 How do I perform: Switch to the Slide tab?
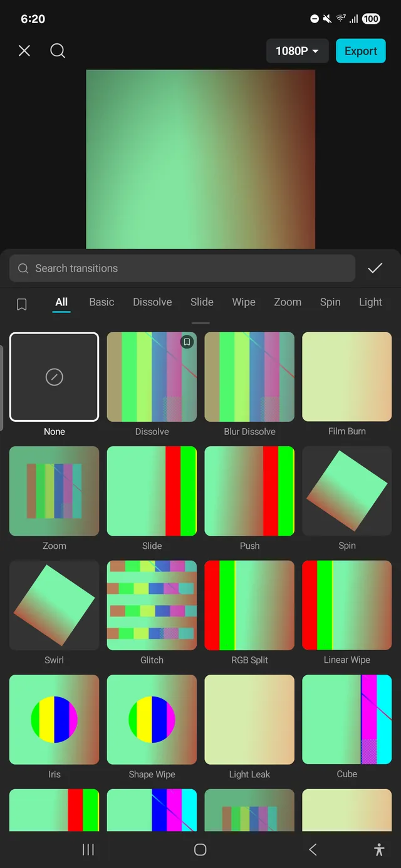[202, 302]
